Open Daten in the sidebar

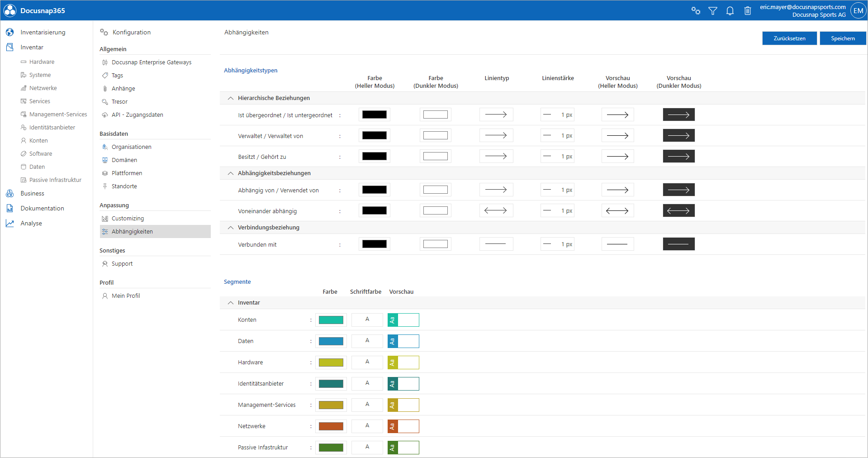point(37,167)
